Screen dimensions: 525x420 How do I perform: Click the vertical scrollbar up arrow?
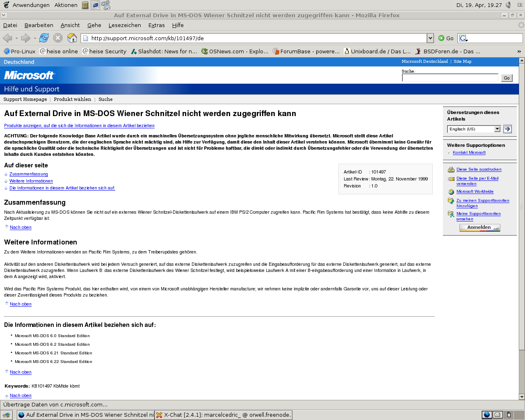coord(522,60)
